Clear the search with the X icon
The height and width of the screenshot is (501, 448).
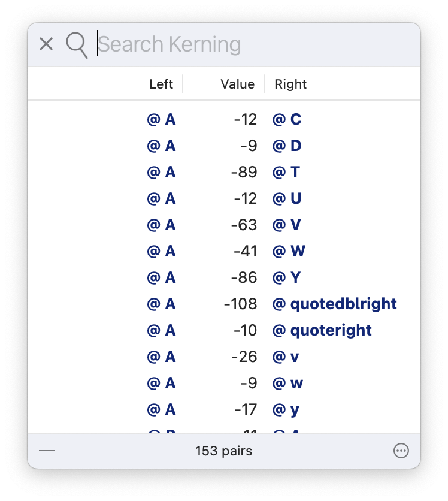[46, 44]
